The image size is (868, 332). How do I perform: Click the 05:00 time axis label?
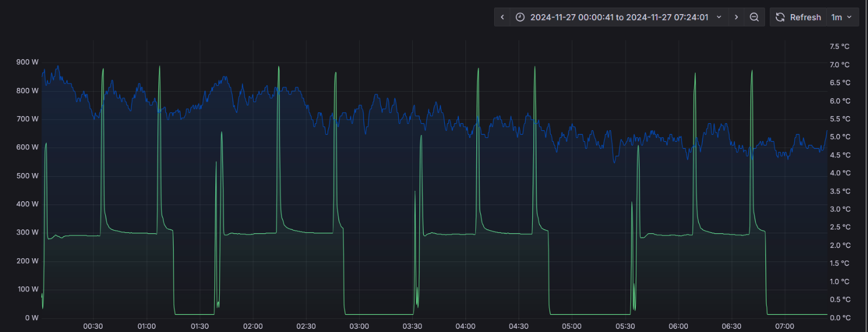pyautogui.click(x=572, y=327)
